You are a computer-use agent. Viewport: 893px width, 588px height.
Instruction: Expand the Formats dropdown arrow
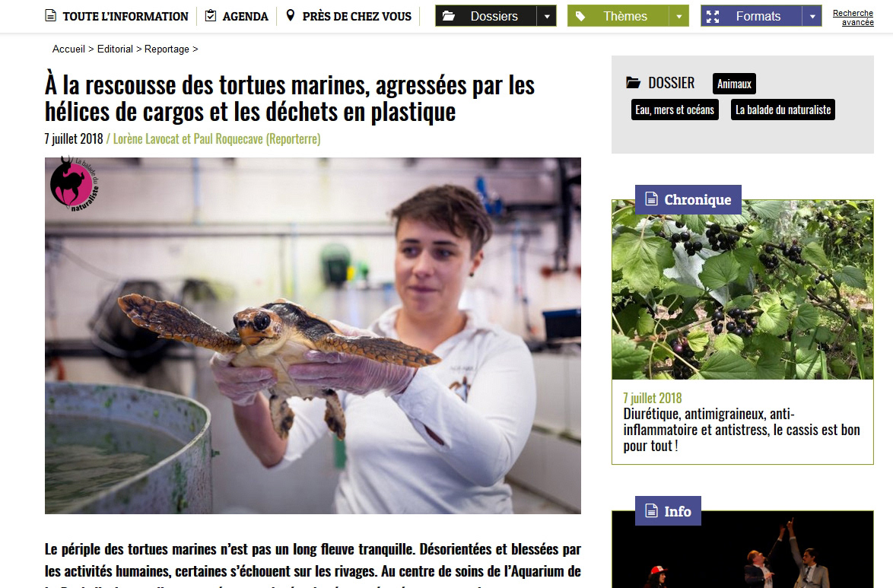tap(812, 16)
